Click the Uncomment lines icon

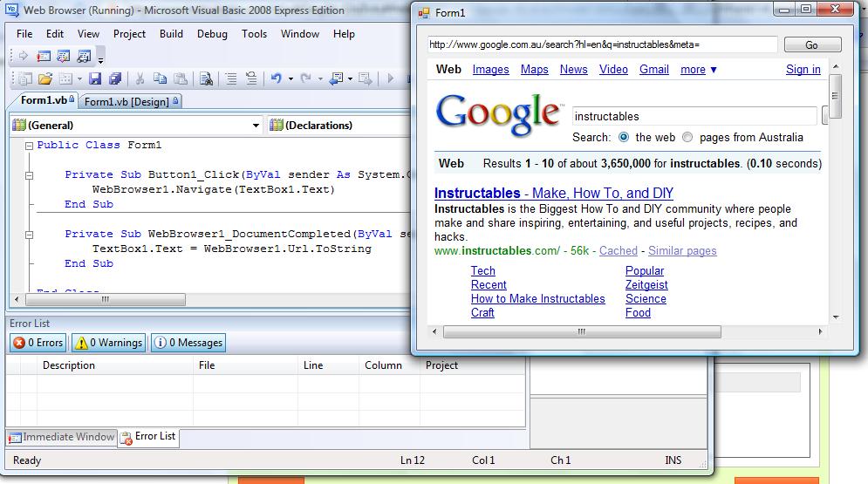point(251,78)
